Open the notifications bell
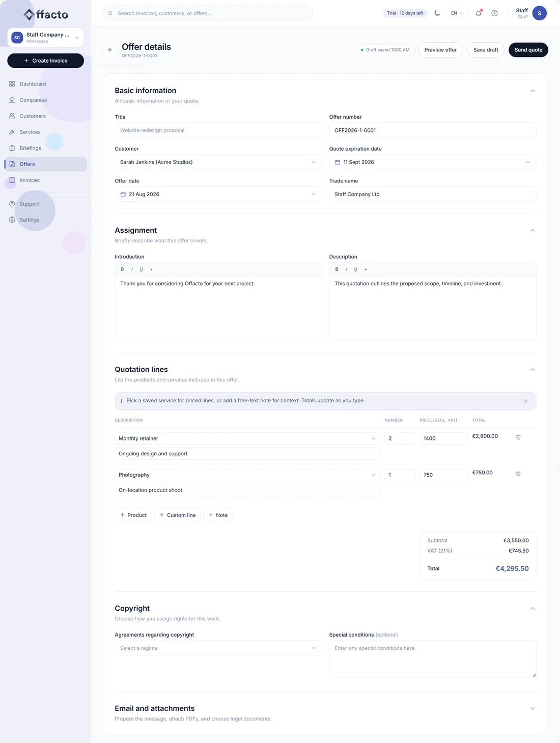The image size is (560, 743). pos(479,13)
